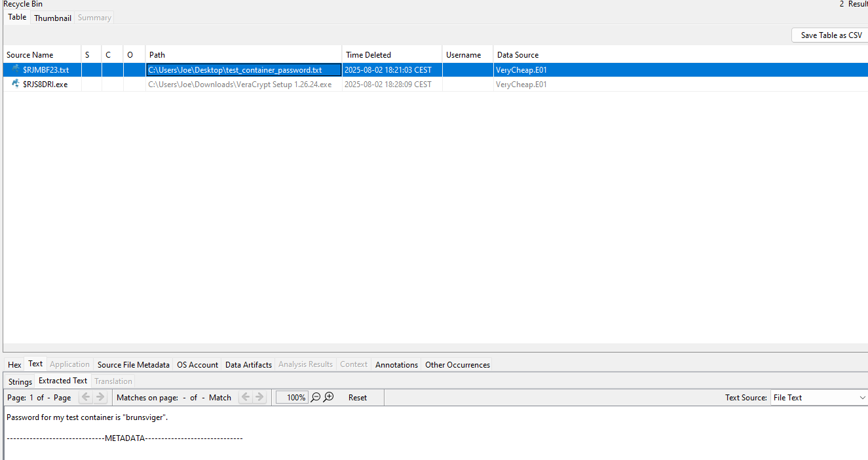Click the Reset button
868x460 pixels.
[x=357, y=397]
